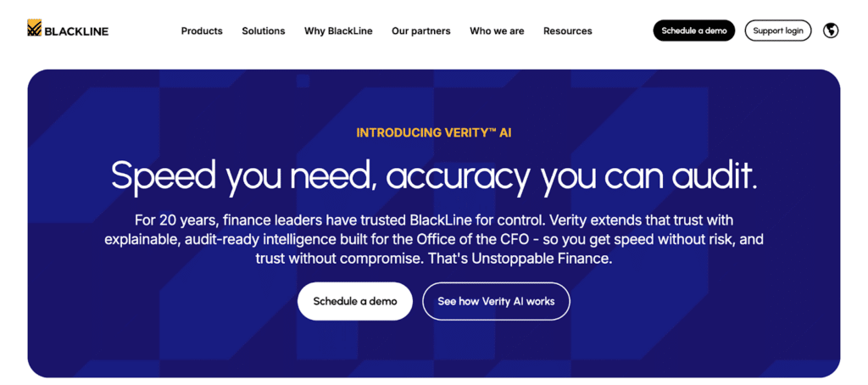
Task: Expand the Our partners menu
Action: click(421, 31)
